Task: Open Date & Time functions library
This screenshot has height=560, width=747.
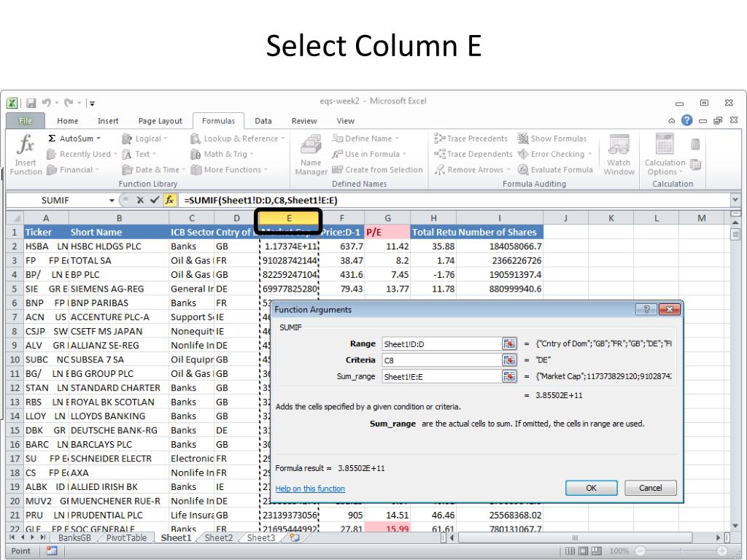Action: point(153,170)
